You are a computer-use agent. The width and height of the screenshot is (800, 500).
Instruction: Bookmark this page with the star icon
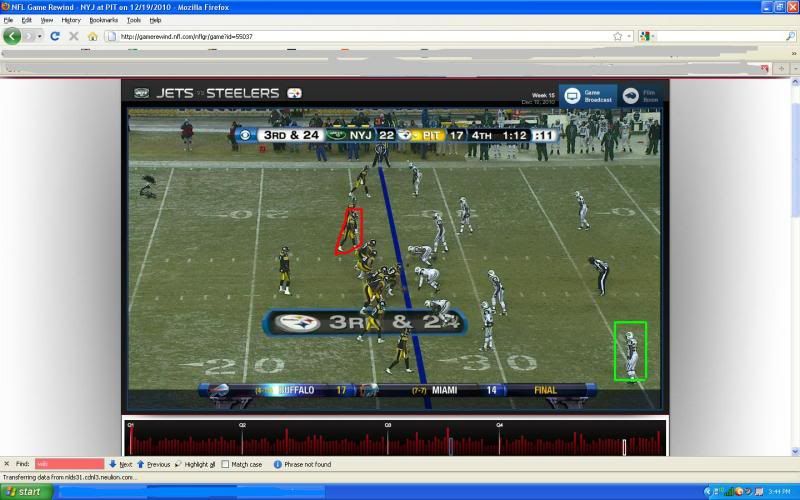[x=618, y=36]
